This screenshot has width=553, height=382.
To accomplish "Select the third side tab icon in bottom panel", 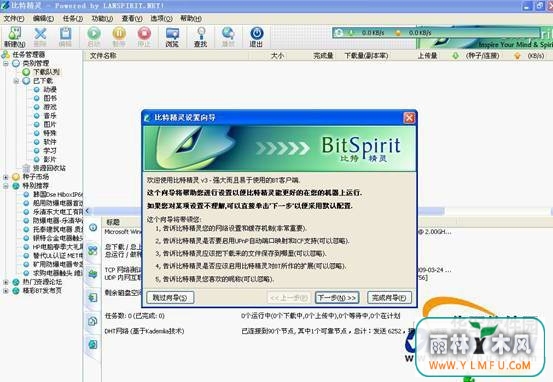I will [93, 274].
